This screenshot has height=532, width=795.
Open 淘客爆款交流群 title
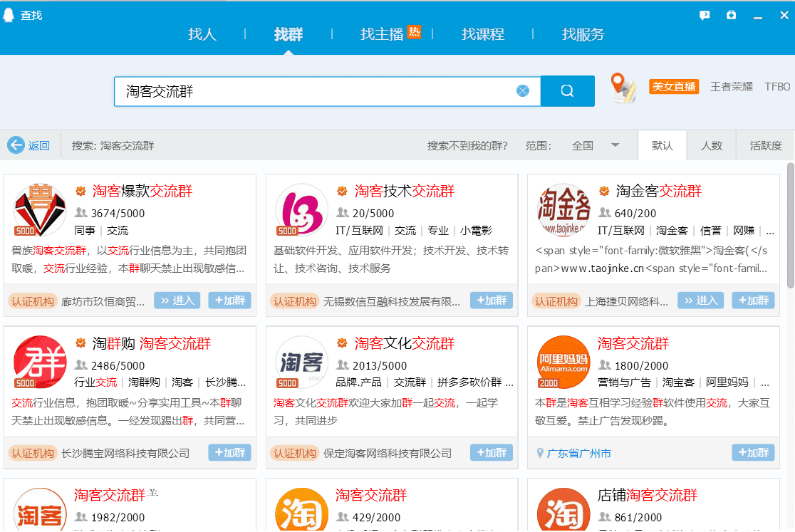point(142,191)
